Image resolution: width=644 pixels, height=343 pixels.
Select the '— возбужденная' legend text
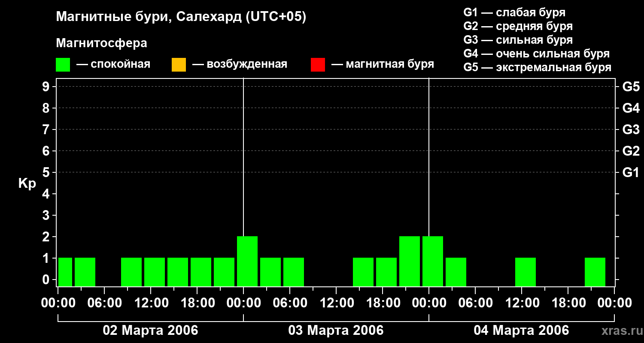[240, 64]
